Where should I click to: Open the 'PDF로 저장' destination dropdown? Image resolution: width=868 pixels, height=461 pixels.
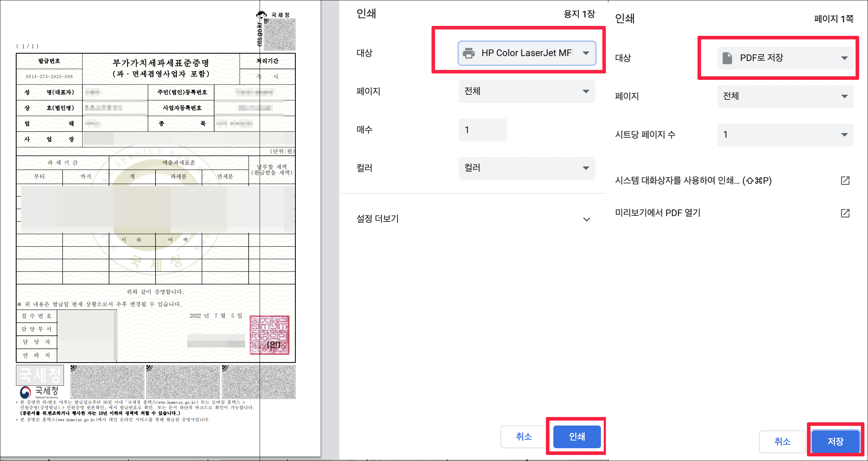[x=785, y=58]
